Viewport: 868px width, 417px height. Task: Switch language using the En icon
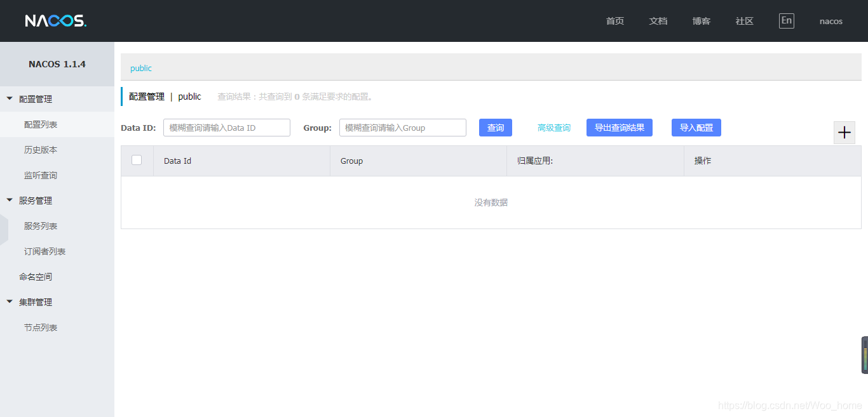[786, 20]
